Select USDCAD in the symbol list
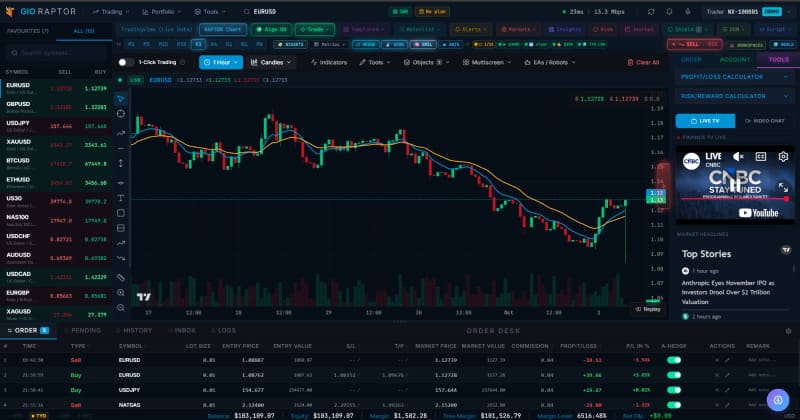Image resolution: width=800 pixels, height=420 pixels. coord(56,277)
